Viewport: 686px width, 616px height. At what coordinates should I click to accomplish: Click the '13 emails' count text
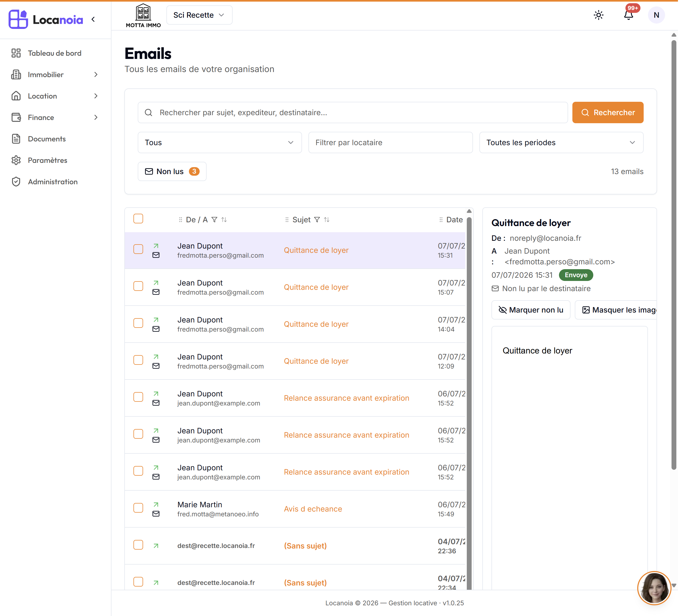click(x=627, y=171)
